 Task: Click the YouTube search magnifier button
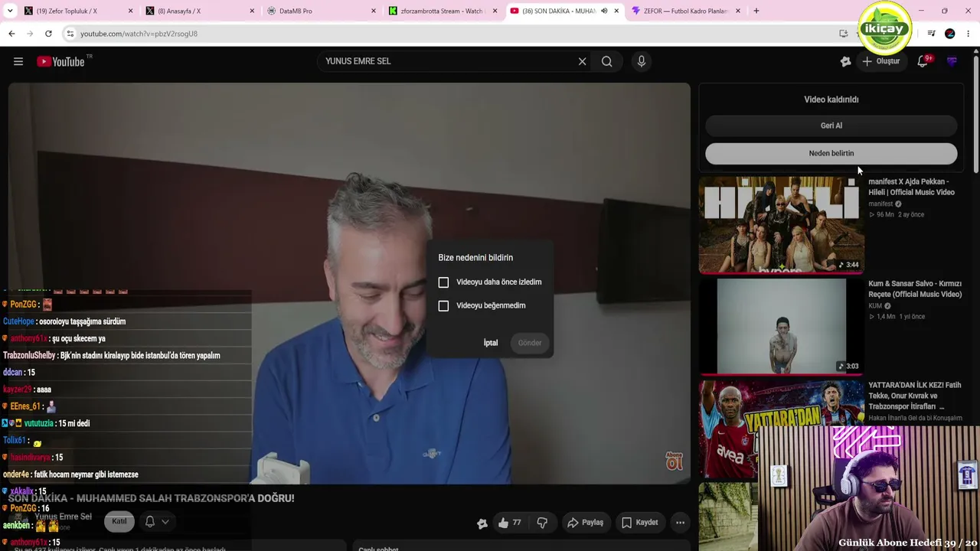[x=606, y=61]
